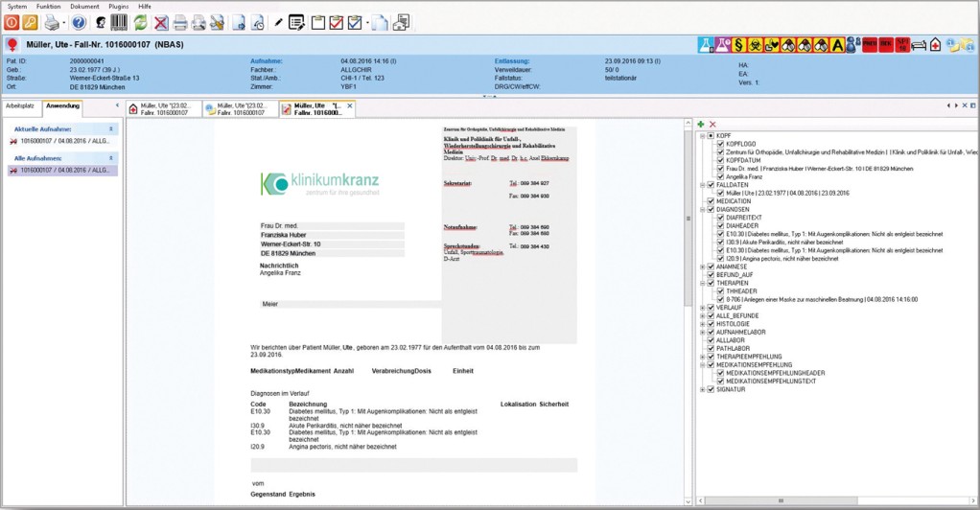This screenshot has width=980, height=510.
Task: Select admission under Aktuelle Aufnahme
Action: 62,141
